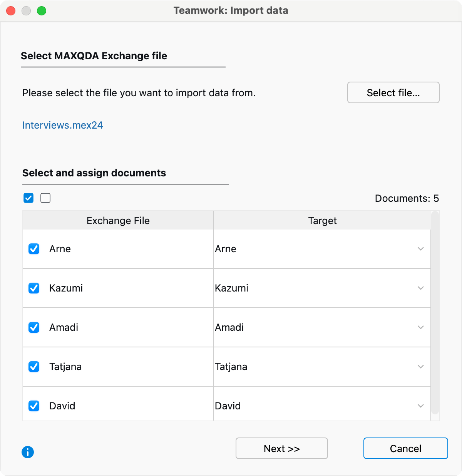Toggle the Amadi document checkbox
Screen dimensions: 462x476
click(x=34, y=327)
